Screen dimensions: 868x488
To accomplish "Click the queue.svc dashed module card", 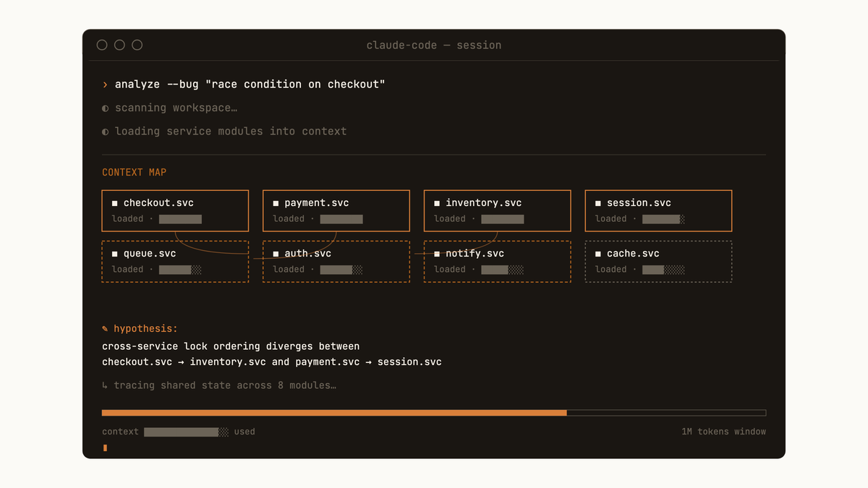I will pyautogui.click(x=175, y=261).
